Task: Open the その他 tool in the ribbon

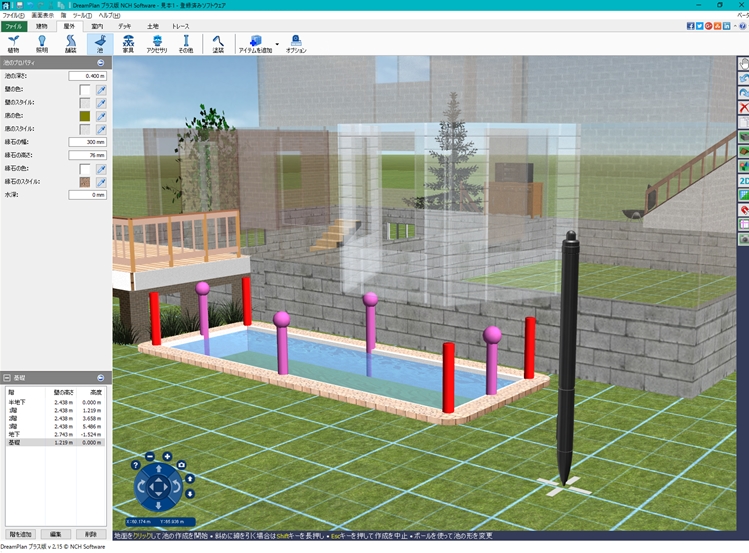Action: pyautogui.click(x=186, y=43)
